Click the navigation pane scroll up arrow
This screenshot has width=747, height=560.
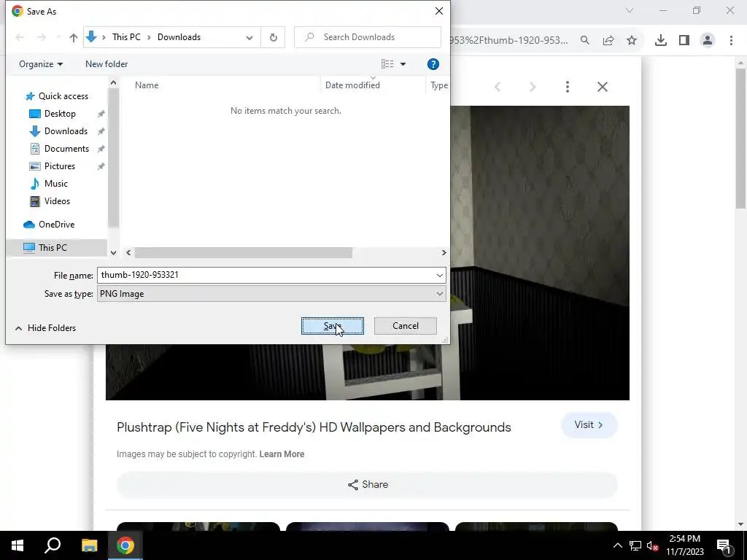pyautogui.click(x=113, y=83)
